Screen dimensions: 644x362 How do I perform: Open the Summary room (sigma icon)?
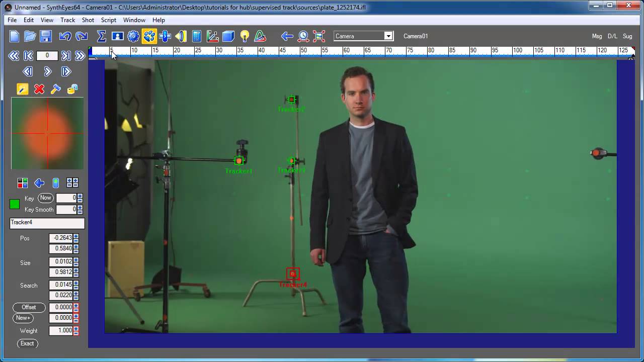click(x=101, y=36)
